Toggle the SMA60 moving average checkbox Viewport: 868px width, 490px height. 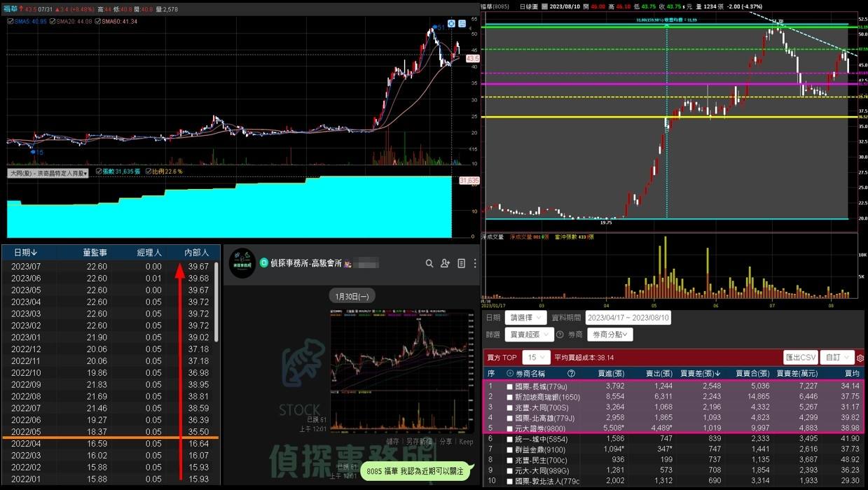coord(97,21)
